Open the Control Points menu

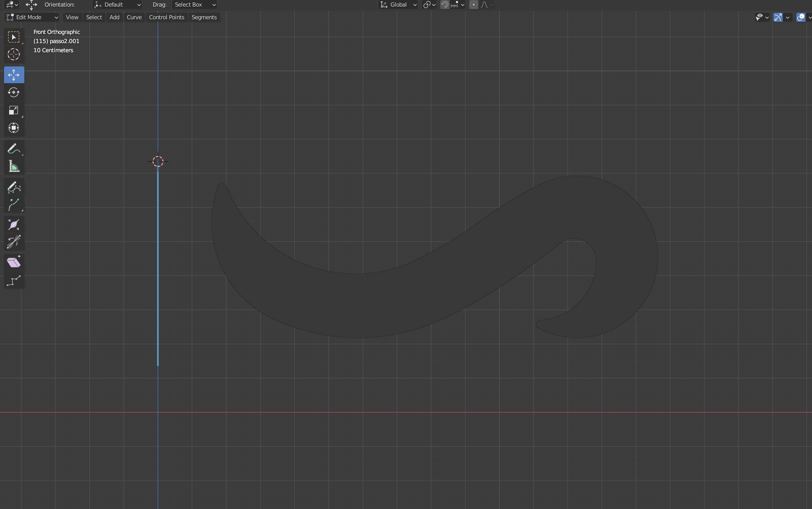pos(166,17)
